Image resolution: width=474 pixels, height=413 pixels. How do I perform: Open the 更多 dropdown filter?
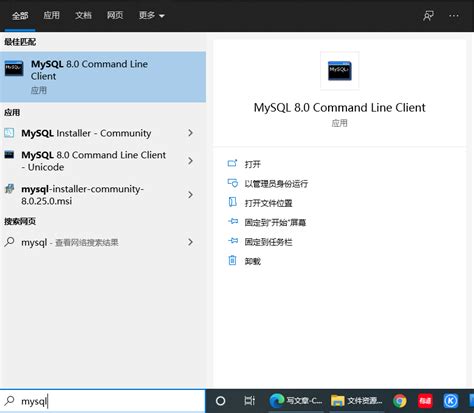click(152, 15)
